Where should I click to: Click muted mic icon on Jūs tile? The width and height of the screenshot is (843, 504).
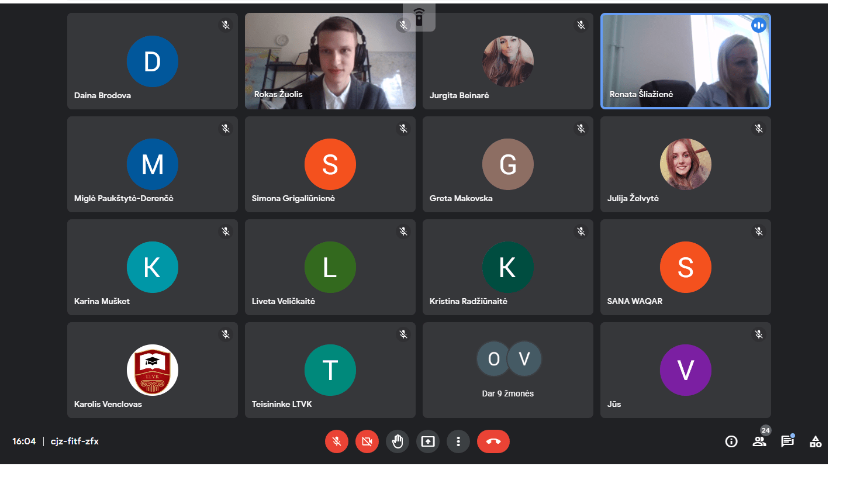(x=759, y=334)
